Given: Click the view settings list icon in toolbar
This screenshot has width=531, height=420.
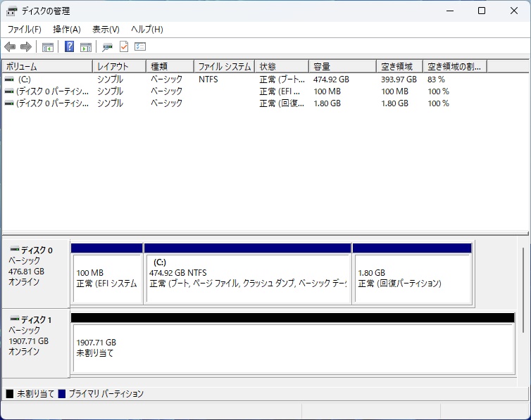Looking at the screenshot, I should [140, 47].
